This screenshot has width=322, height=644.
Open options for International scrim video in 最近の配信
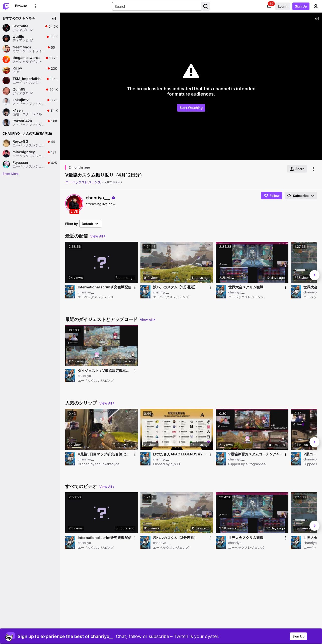pos(135,287)
